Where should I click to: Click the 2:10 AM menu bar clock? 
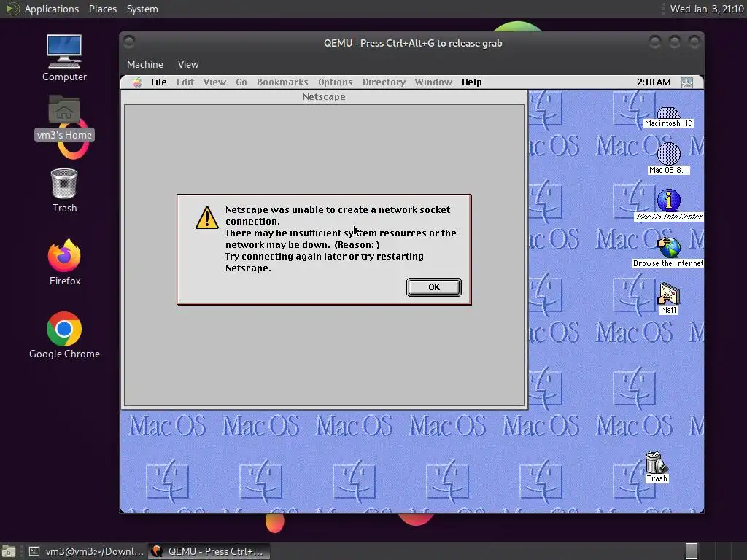(x=654, y=82)
